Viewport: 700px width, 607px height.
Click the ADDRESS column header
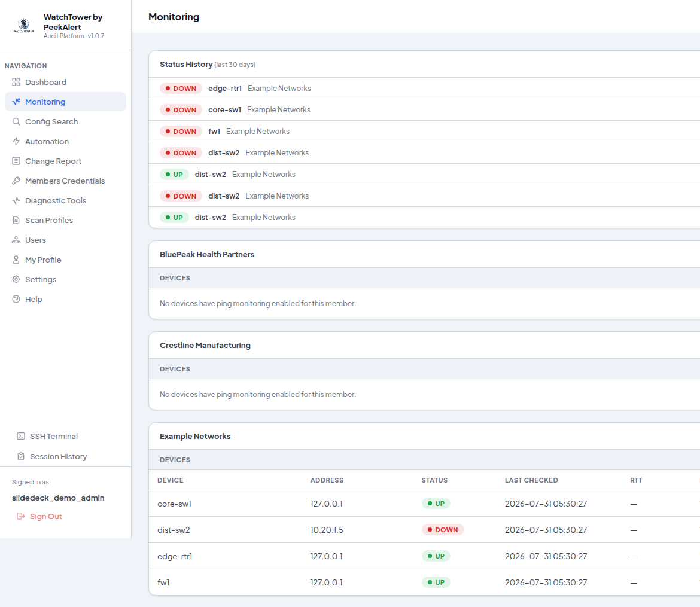point(327,480)
